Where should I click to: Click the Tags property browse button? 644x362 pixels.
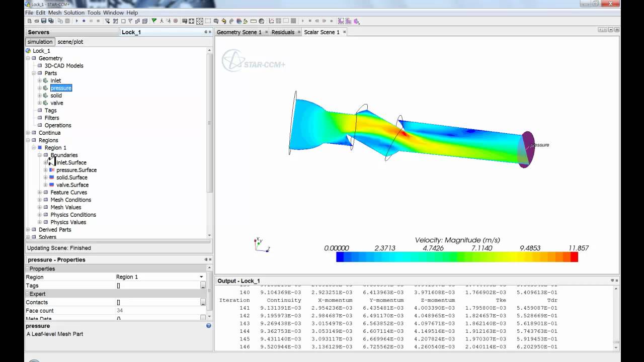[x=203, y=286]
